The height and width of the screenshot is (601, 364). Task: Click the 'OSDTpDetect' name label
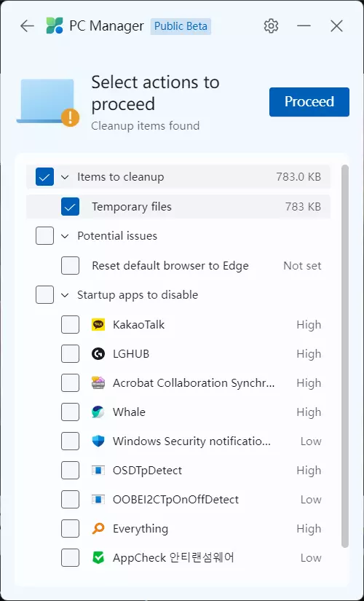148,471
